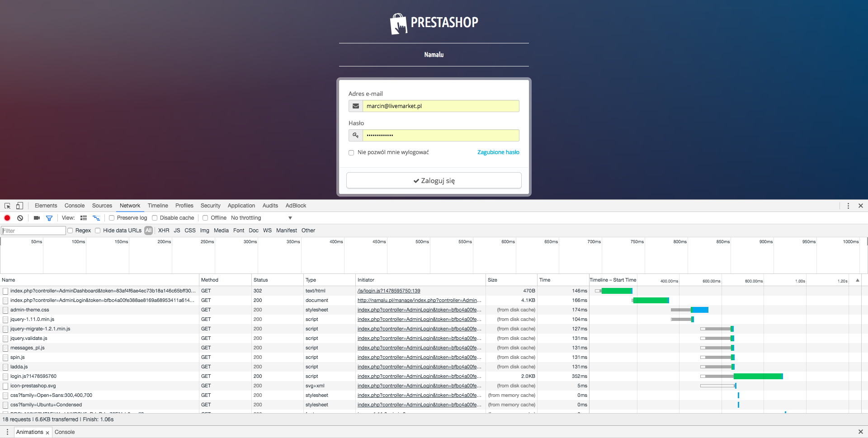Toggle the device toolbar icon
868x438 pixels.
coord(19,206)
